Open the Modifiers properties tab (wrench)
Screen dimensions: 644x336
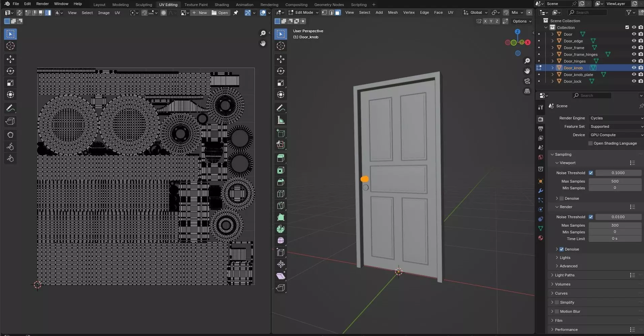pyautogui.click(x=541, y=191)
